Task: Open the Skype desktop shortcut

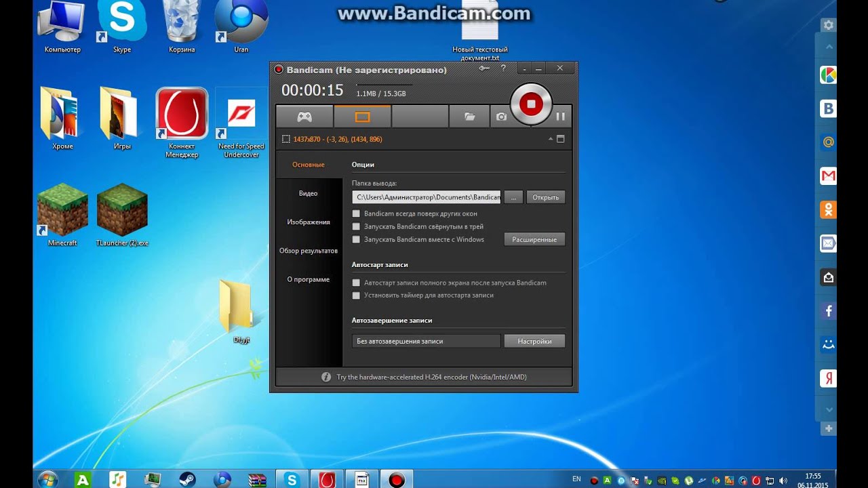Action: [x=122, y=27]
